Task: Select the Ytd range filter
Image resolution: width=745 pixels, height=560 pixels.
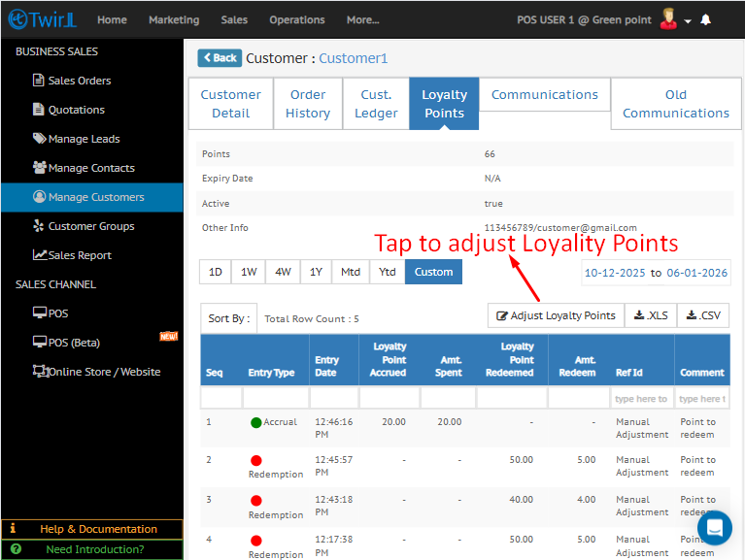Action: tap(387, 272)
